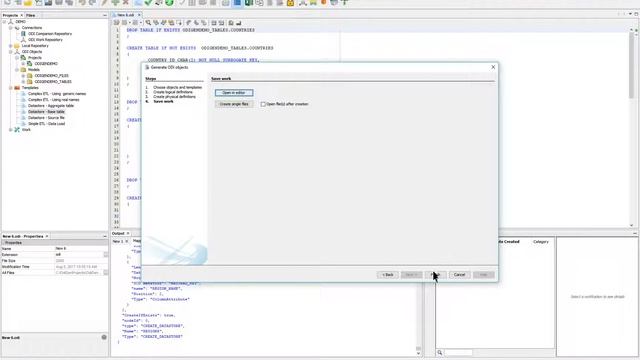
Task: Click wizard step 'Choose objects and templates'
Action: click(x=177, y=88)
